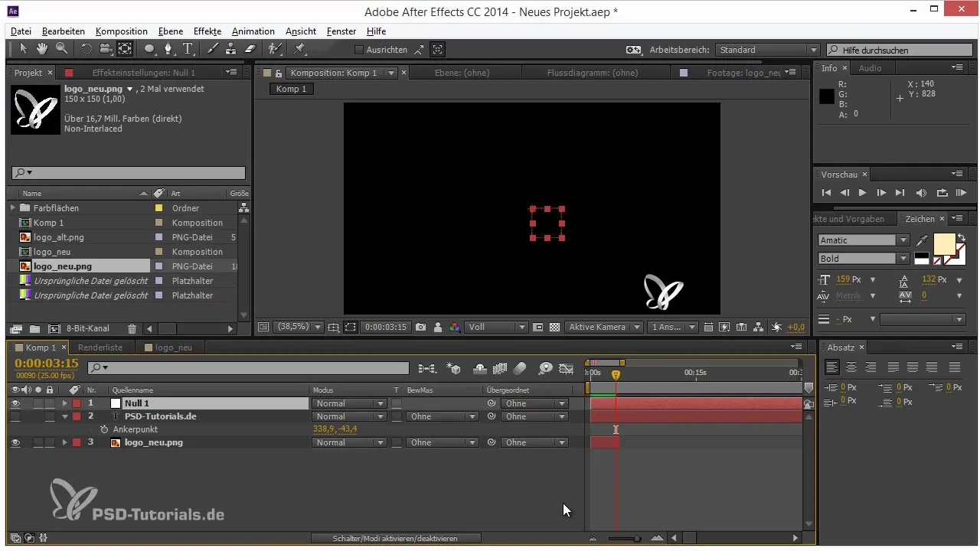Open the 38,5% magnification dropdown

point(297,327)
